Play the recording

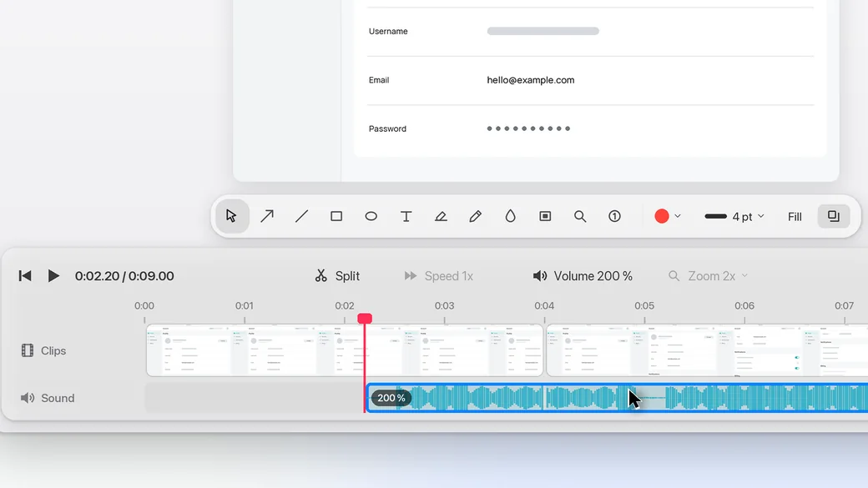(x=53, y=275)
